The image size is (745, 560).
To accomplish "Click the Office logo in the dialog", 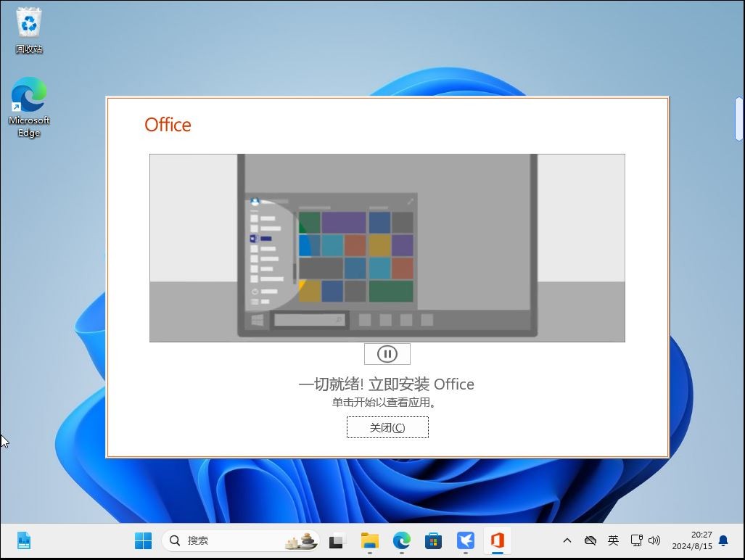I will 167,125.
